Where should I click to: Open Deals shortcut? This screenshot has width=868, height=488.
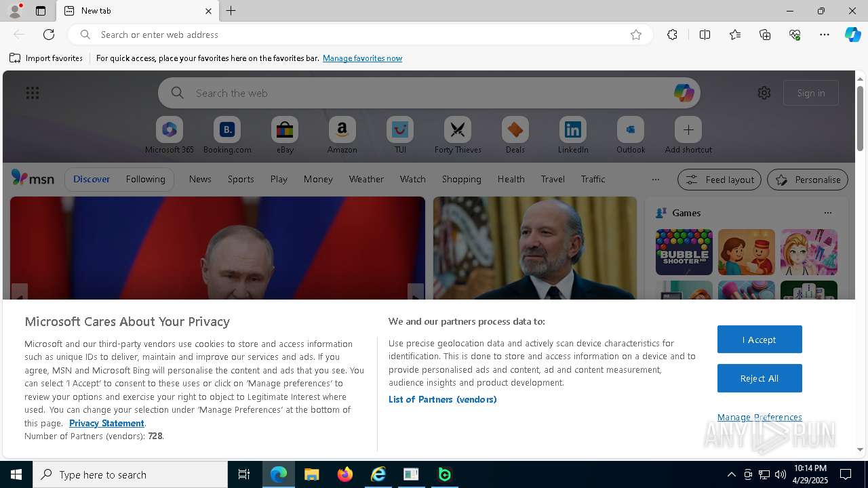click(515, 135)
